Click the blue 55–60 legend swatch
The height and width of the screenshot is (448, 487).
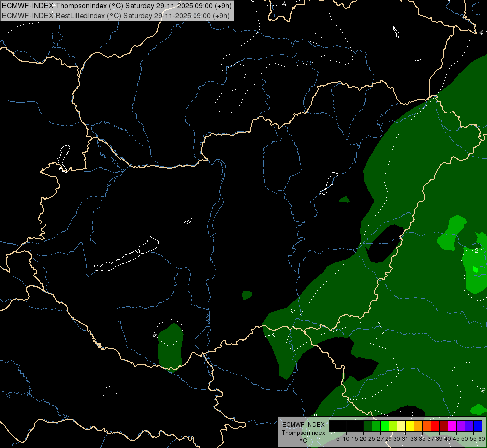(478, 426)
